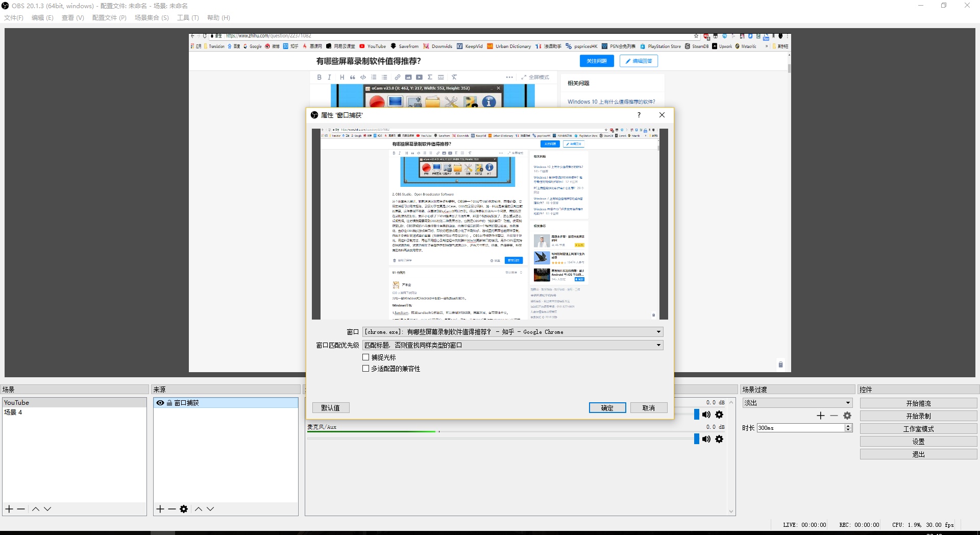
Task: Move the selected scene down
Action: [x=47, y=509]
